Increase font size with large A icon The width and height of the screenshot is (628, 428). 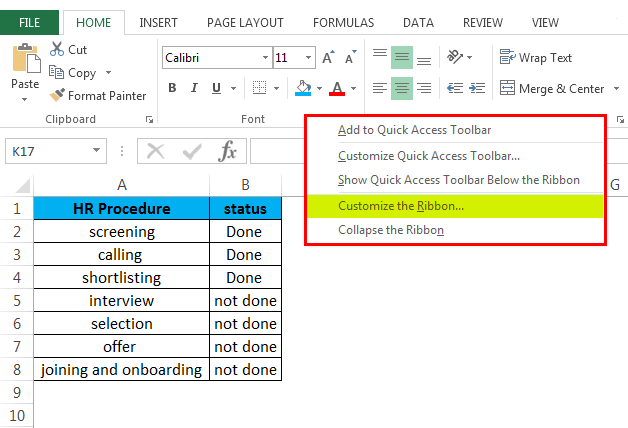click(328, 58)
